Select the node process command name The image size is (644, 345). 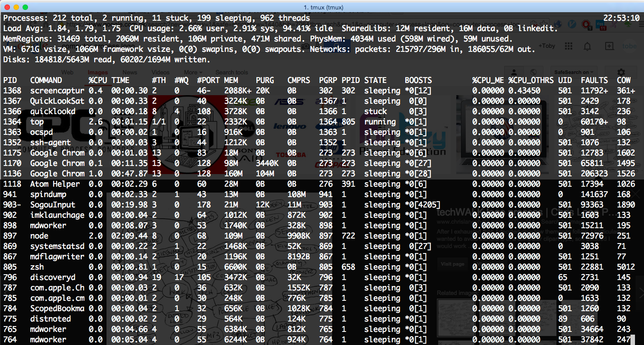39,236
